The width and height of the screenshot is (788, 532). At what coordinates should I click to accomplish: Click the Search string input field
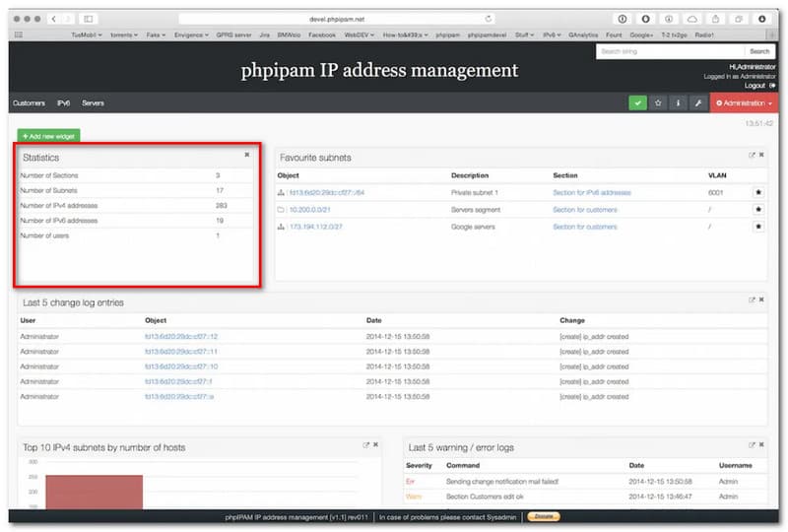670,51
